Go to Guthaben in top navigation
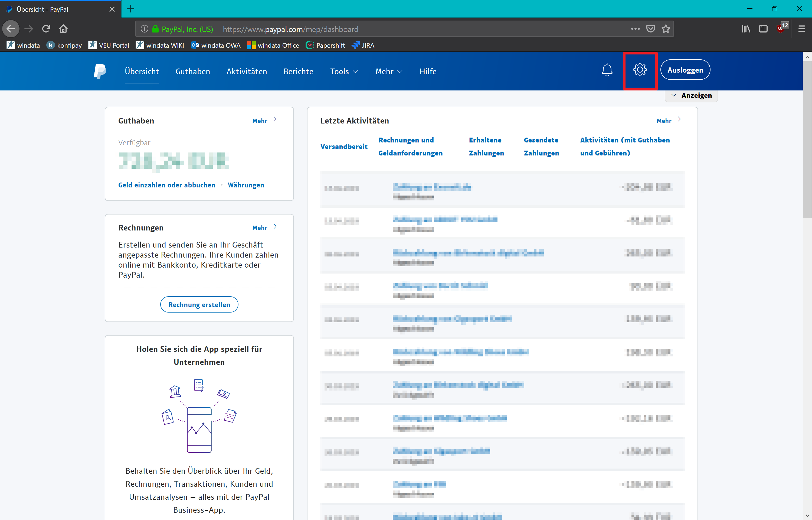 (x=193, y=71)
